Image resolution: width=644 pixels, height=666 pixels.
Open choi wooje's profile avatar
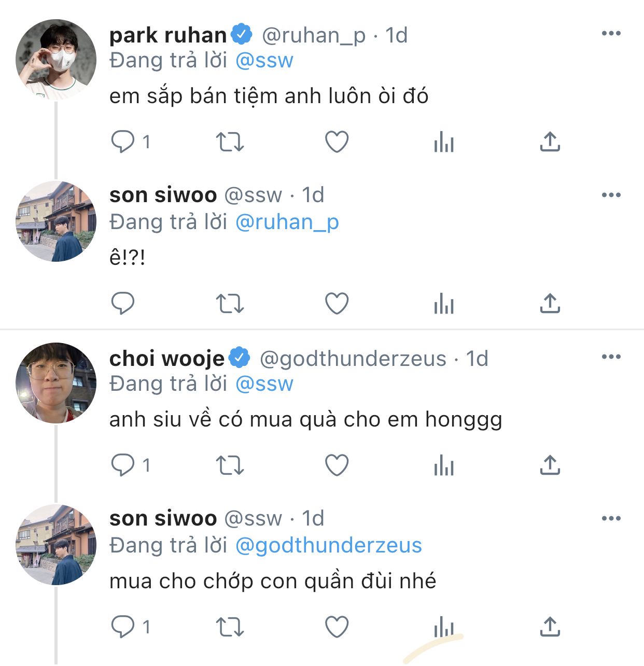click(x=56, y=383)
